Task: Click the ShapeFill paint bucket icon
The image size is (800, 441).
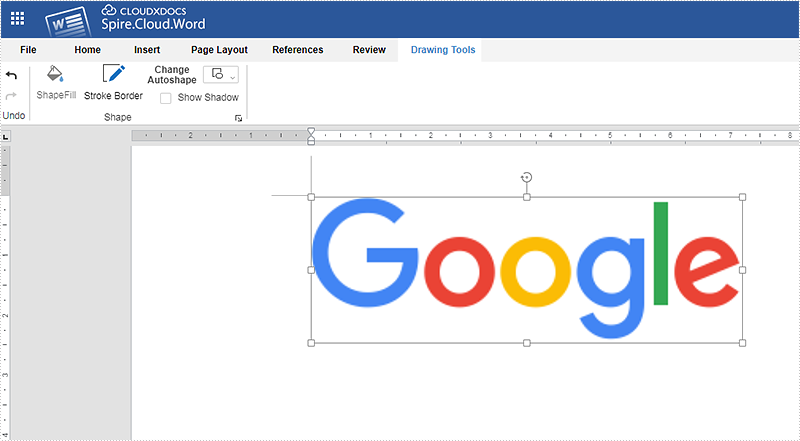Action: (x=55, y=74)
